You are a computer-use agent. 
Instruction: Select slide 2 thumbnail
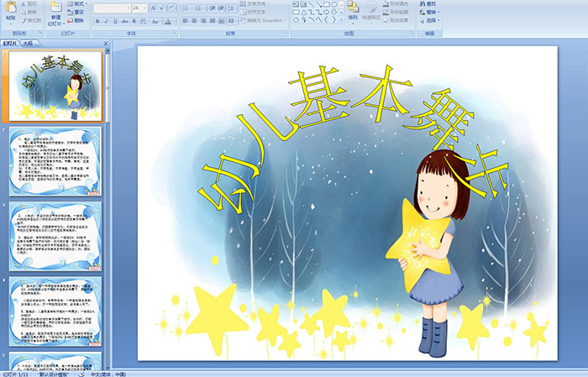click(x=55, y=161)
